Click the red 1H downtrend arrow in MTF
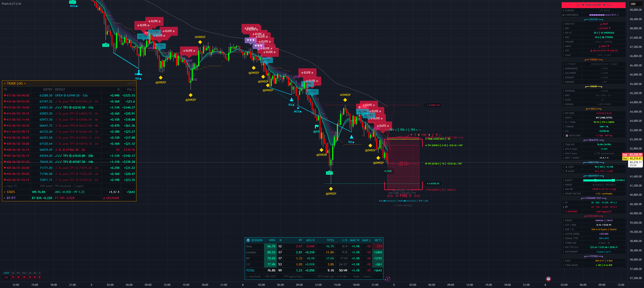Viewport: 644px width, 288px height. coord(30,277)
